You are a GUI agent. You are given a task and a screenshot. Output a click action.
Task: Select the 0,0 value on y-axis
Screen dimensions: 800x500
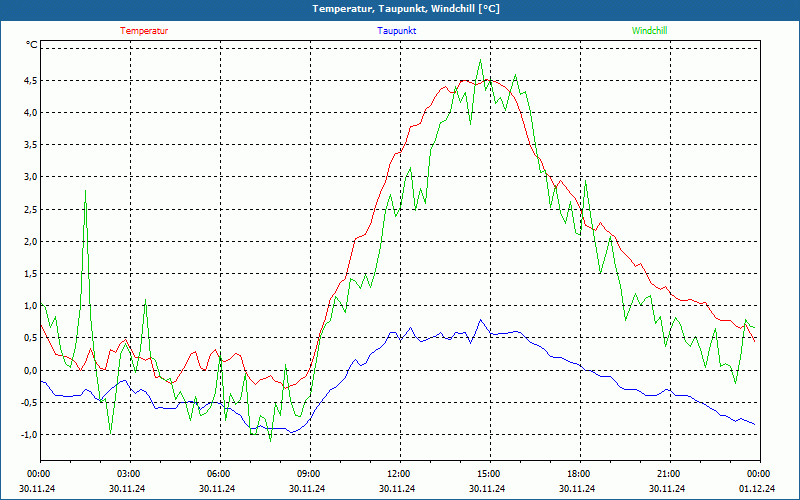pos(29,371)
